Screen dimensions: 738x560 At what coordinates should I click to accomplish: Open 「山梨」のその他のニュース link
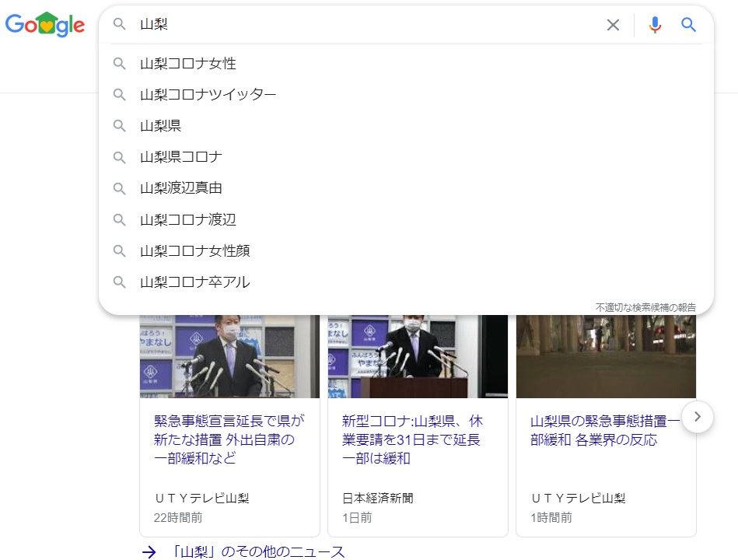[258, 551]
